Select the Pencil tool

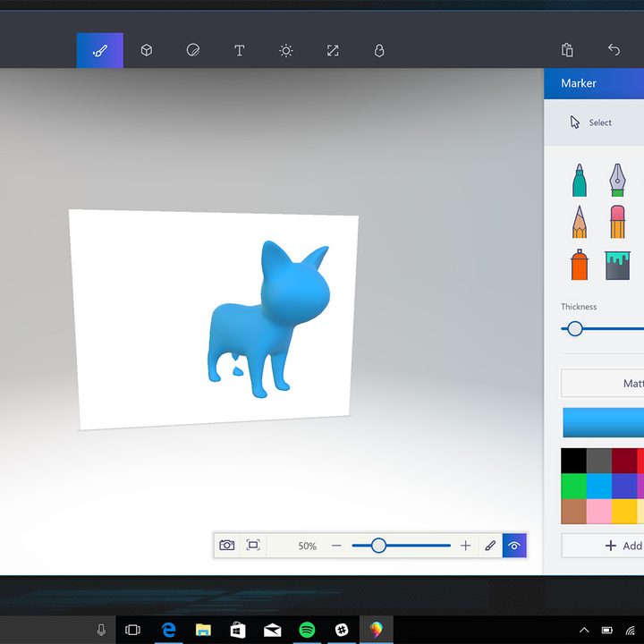point(580,222)
